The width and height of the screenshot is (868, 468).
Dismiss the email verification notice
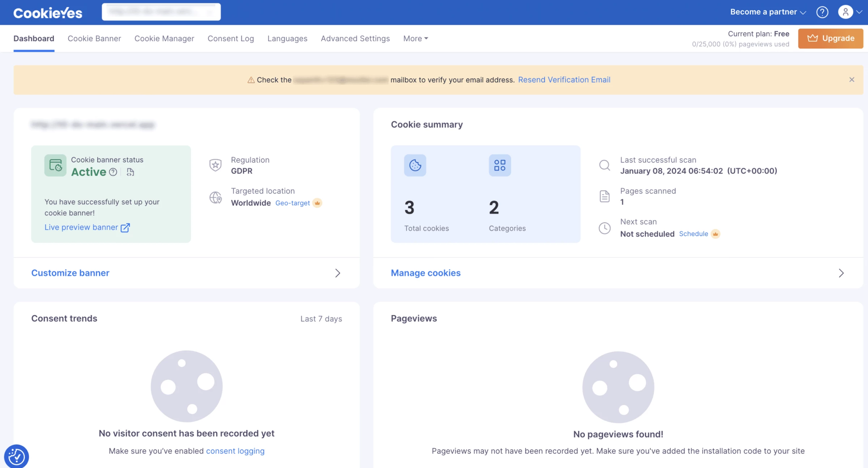[x=852, y=80]
